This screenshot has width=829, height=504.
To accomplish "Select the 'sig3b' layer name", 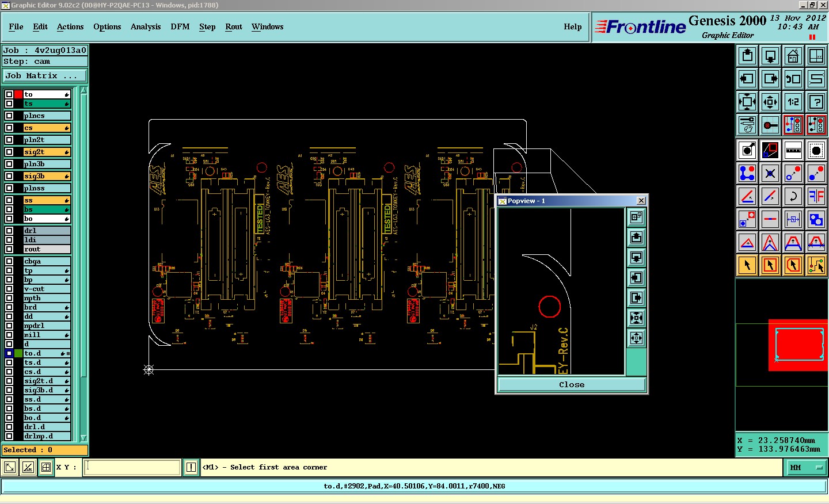I will (47, 176).
